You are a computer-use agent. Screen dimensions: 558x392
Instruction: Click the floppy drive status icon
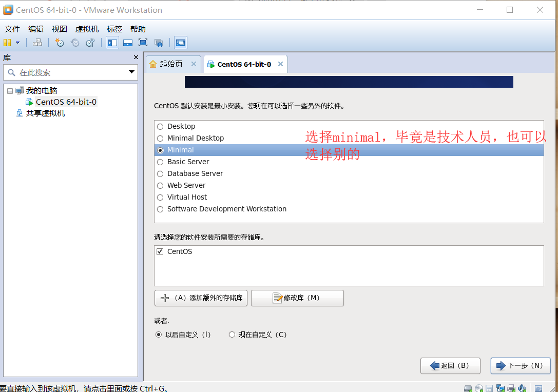[489, 388]
